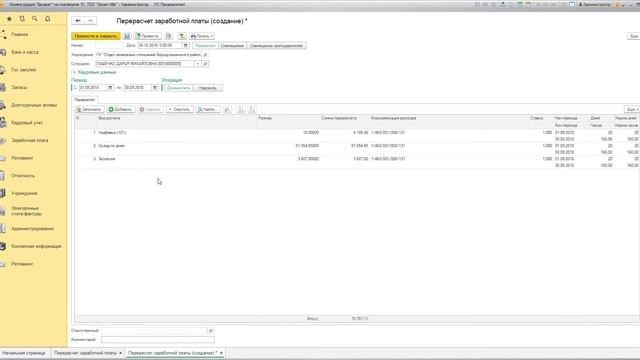The width and height of the screenshot is (640, 360).
Task: Select table row 1 Надбавка (10%)
Action: [x=357, y=136]
